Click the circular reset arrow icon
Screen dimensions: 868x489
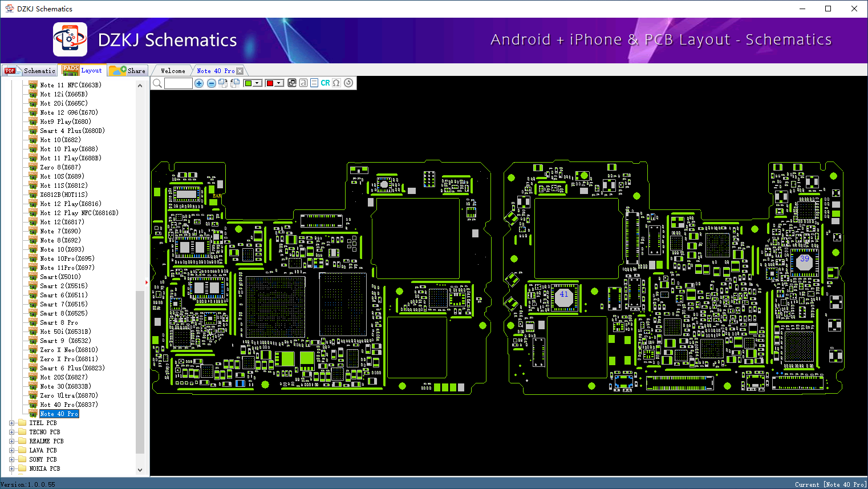click(348, 83)
